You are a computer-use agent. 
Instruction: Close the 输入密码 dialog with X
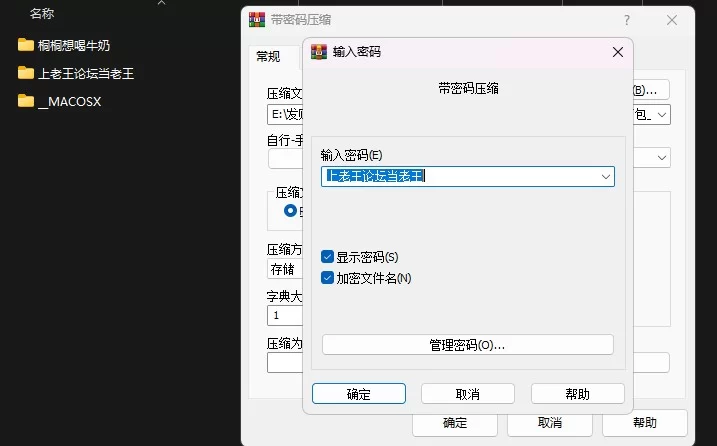(617, 51)
